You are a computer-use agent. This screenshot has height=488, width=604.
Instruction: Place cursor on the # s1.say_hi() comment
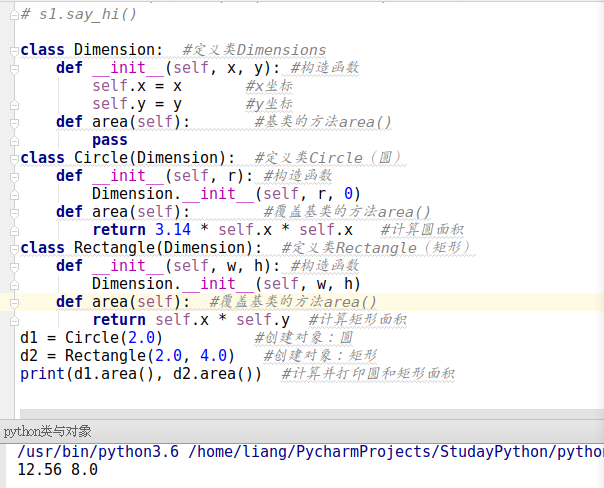click(x=79, y=15)
